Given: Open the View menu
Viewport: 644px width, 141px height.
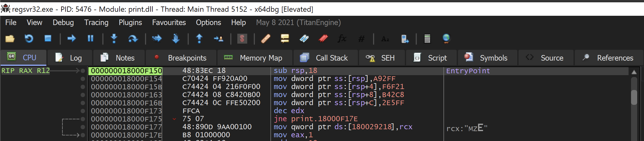Looking at the screenshot, I should pos(34,23).
